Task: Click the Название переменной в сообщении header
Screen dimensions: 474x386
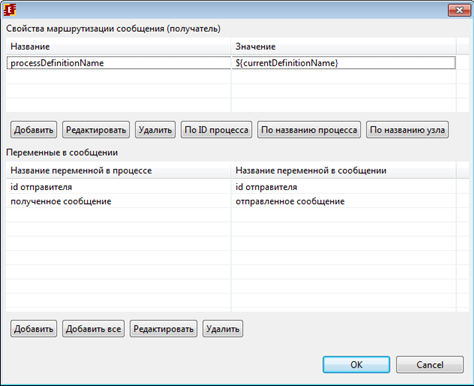Action: [x=344, y=171]
